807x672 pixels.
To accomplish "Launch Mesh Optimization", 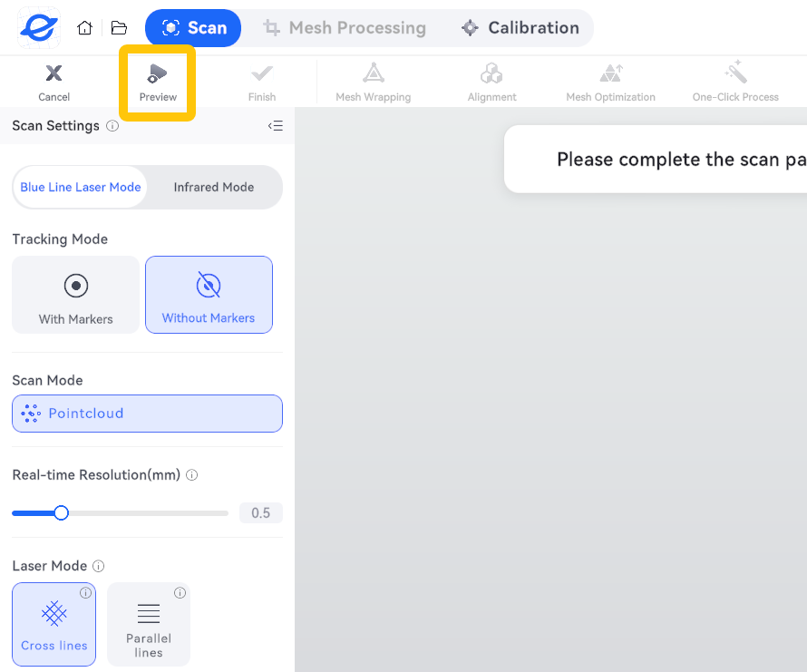I will 610,83.
